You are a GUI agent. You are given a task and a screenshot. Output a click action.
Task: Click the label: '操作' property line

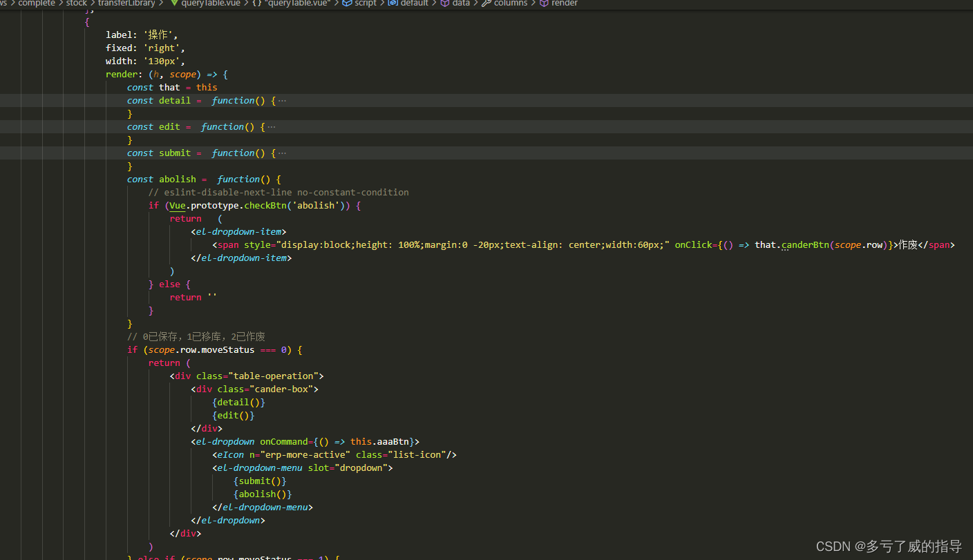[142, 35]
